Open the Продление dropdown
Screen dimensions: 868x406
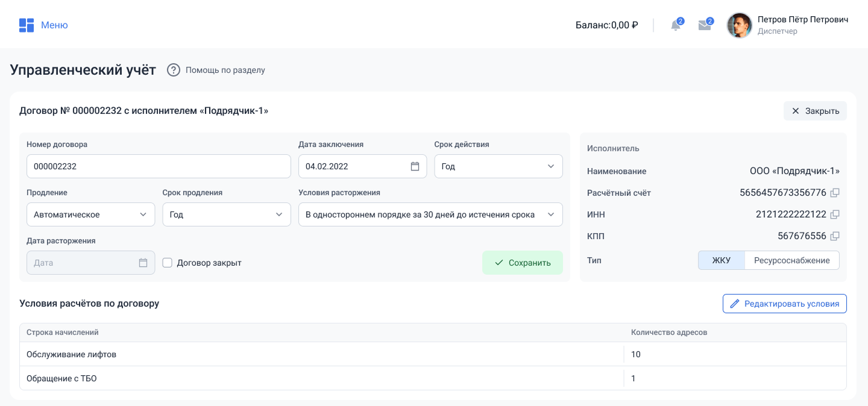[90, 214]
